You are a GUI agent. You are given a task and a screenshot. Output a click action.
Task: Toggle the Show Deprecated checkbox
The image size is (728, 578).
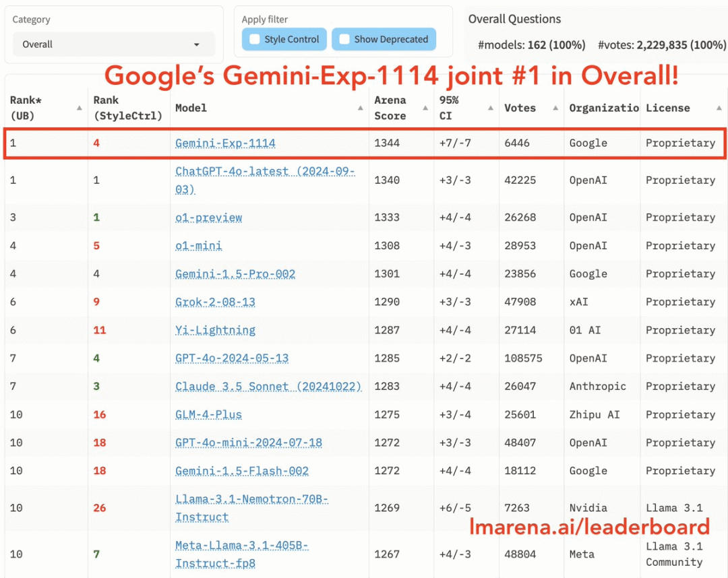344,39
